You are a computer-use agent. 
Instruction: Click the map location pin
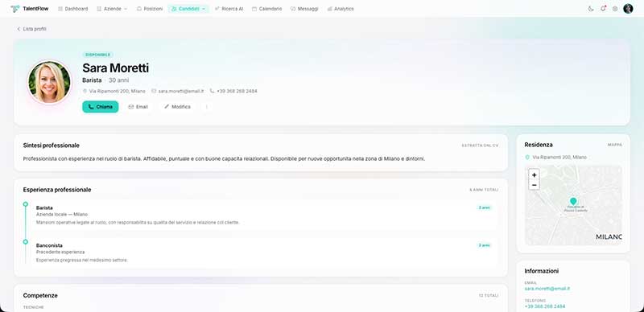pos(573,201)
